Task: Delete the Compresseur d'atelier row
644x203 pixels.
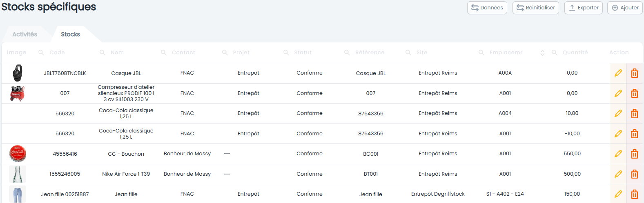Action: (x=635, y=93)
